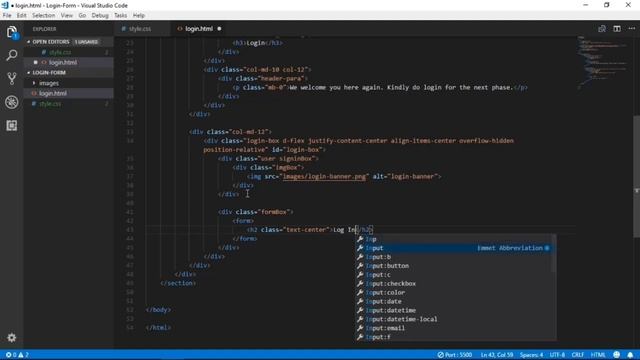Change line endings via CRLF
The width and height of the screenshot is (640, 360).
(577, 355)
